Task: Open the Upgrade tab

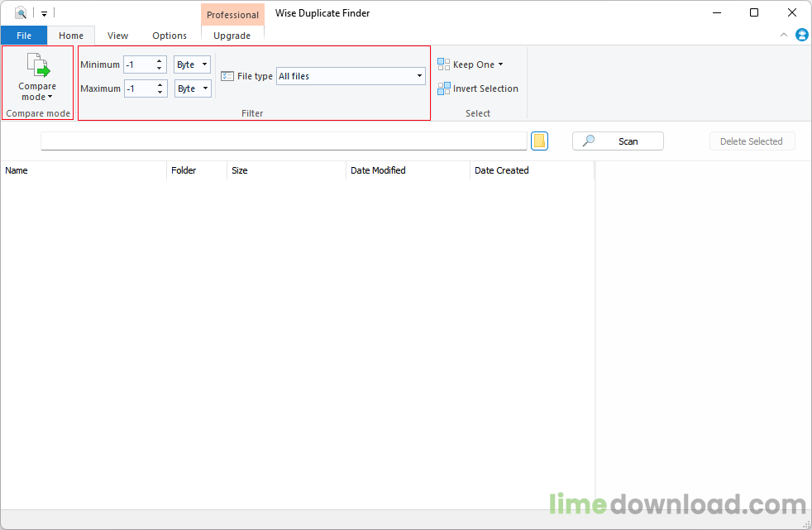Action: click(x=232, y=36)
